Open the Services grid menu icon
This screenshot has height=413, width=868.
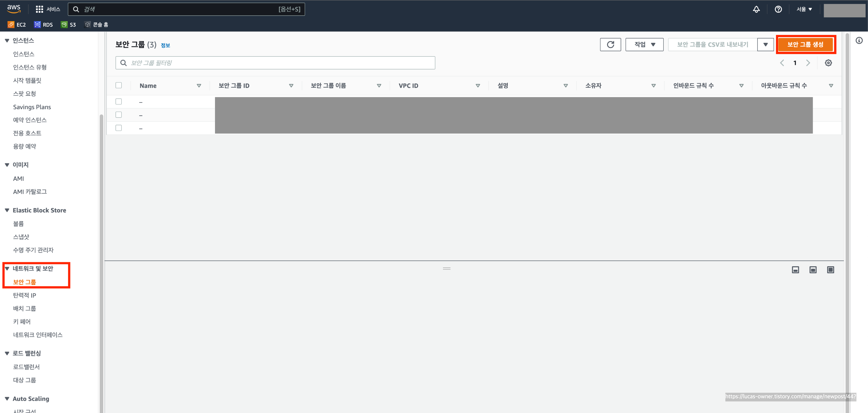(x=39, y=9)
